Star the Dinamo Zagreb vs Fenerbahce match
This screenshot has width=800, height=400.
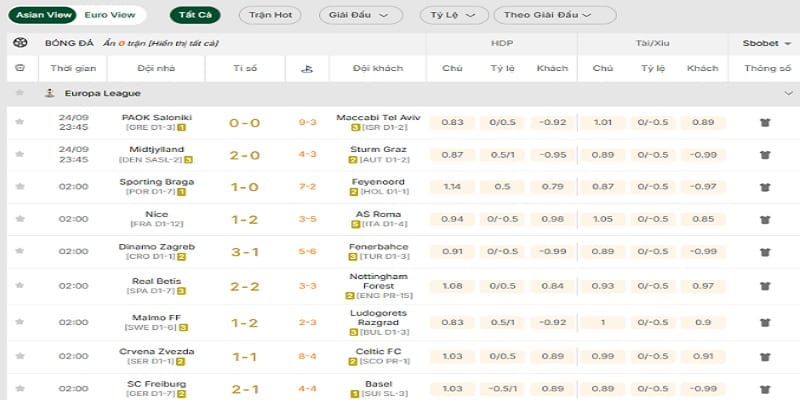20,251
